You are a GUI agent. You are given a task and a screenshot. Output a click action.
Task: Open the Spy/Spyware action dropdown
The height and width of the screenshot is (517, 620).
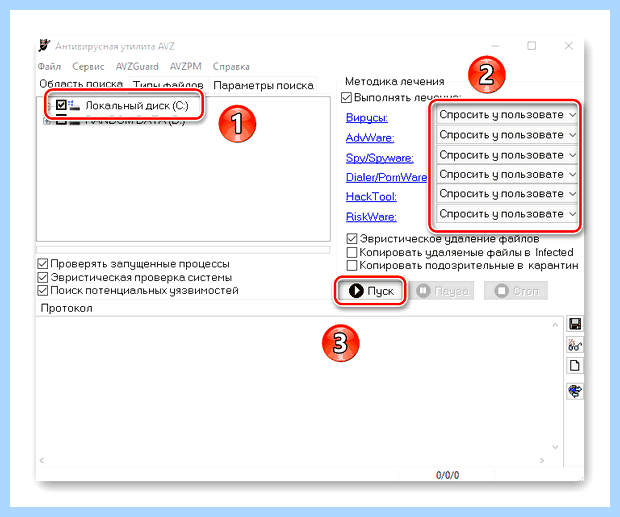[x=507, y=155]
